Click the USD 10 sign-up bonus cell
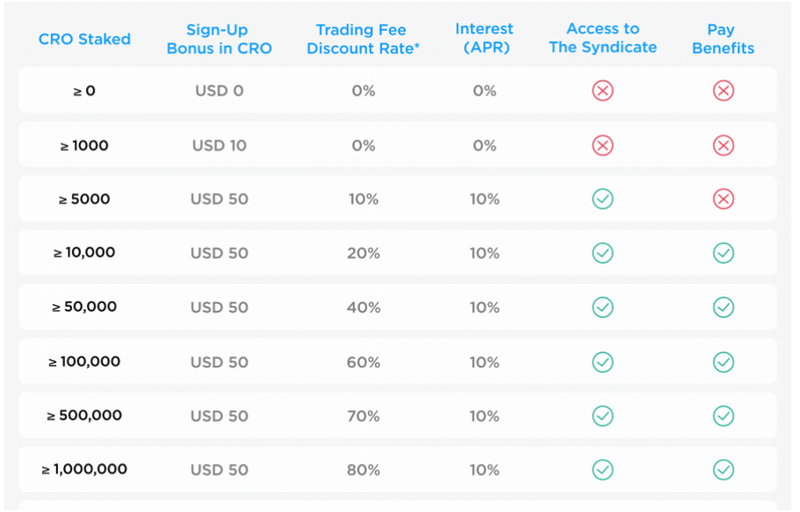The width and height of the screenshot is (800, 512). (219, 146)
